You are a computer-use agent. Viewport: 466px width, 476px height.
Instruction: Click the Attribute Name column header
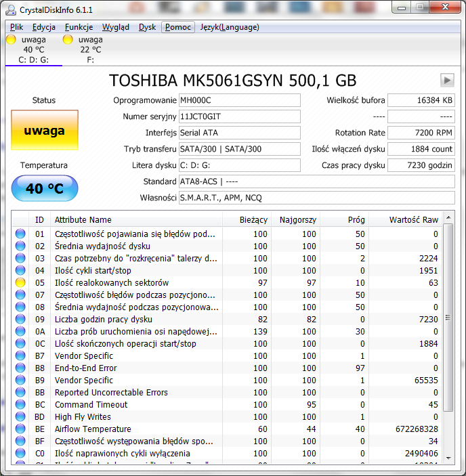(136, 220)
